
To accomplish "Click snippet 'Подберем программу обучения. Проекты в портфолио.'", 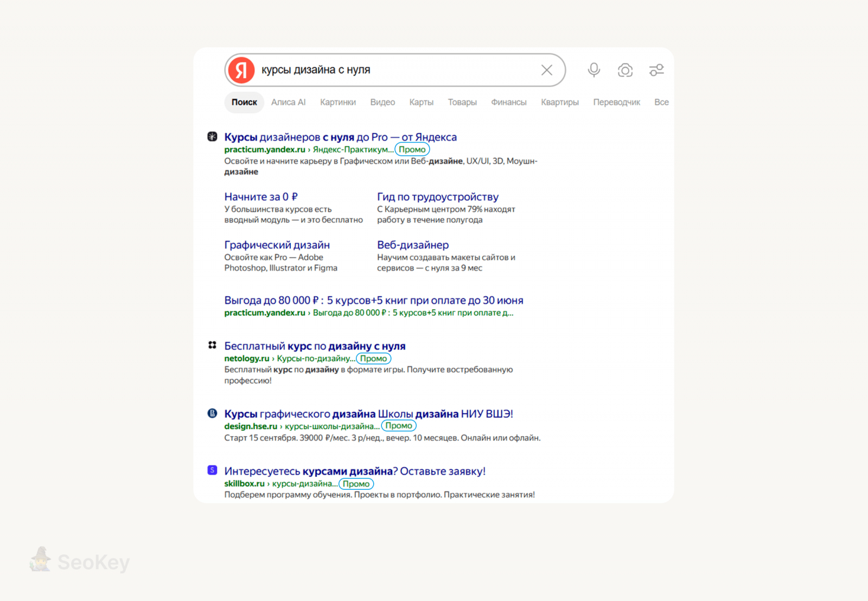I will tap(333, 495).
